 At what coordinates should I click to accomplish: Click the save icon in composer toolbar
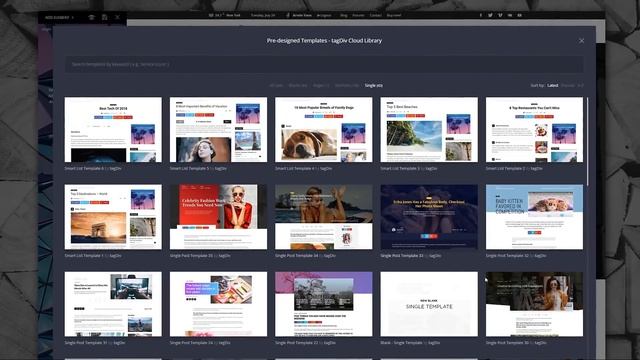click(104, 17)
